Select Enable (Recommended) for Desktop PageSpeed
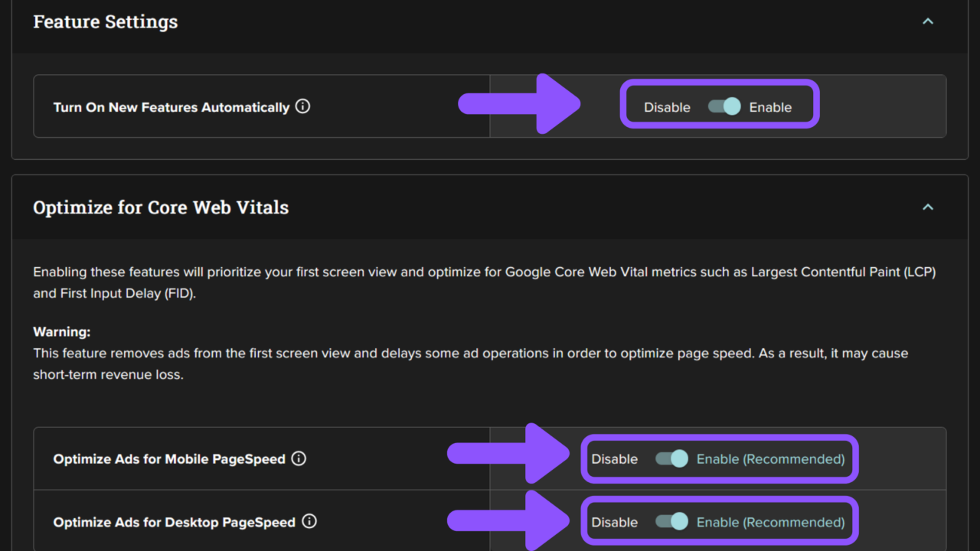The height and width of the screenshot is (551, 980). (x=770, y=522)
